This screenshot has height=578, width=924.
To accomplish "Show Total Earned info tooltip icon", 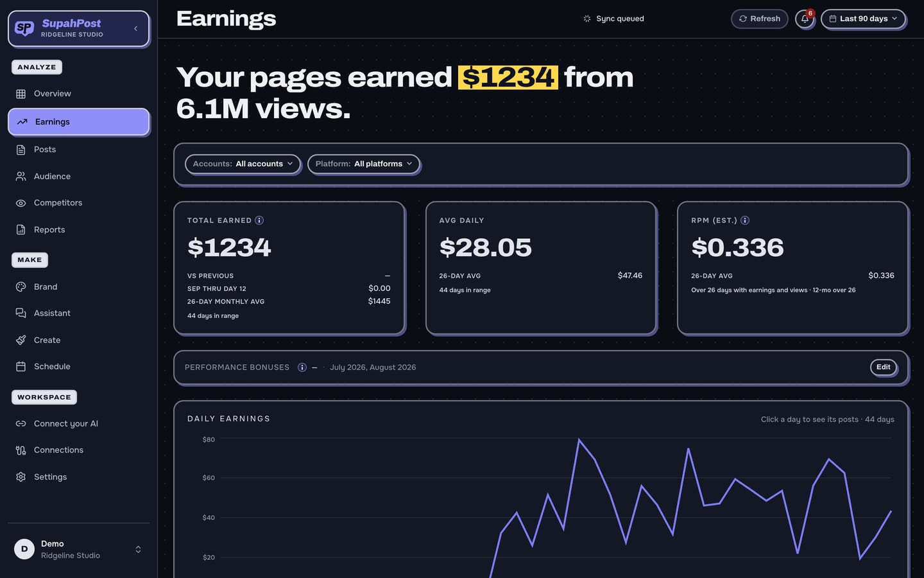I will pos(259,220).
